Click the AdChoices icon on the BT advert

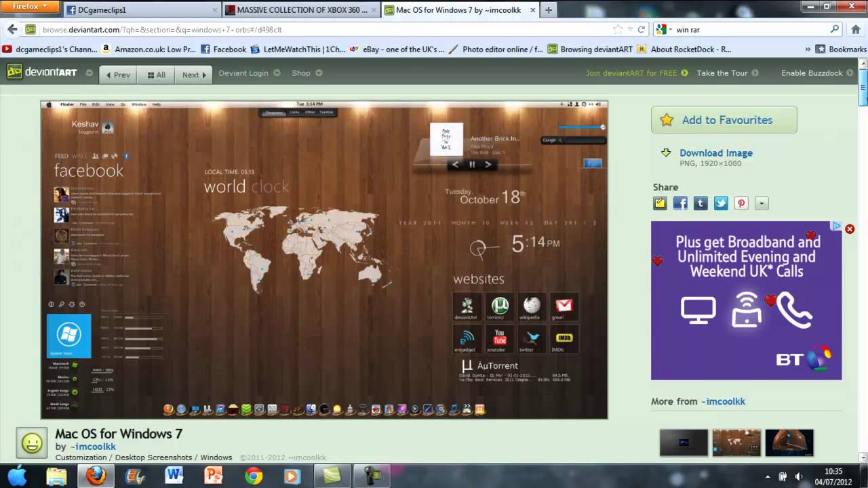pyautogui.click(x=837, y=226)
